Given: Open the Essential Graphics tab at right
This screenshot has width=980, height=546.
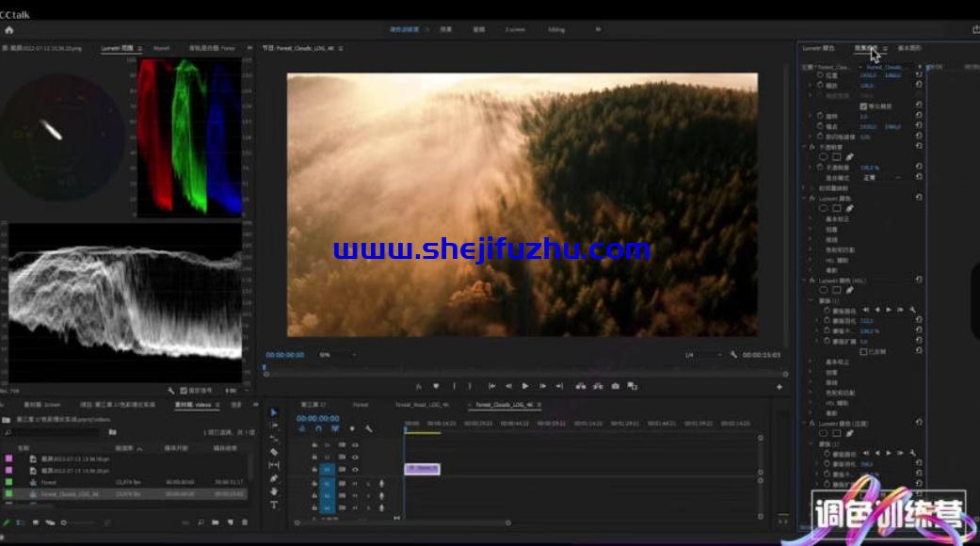Looking at the screenshot, I should [x=909, y=48].
